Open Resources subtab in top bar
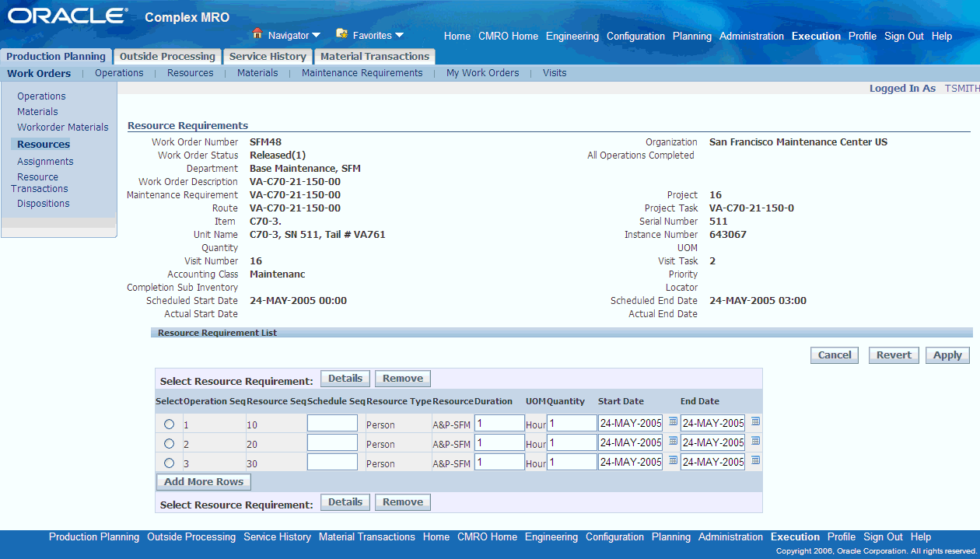 (x=190, y=73)
